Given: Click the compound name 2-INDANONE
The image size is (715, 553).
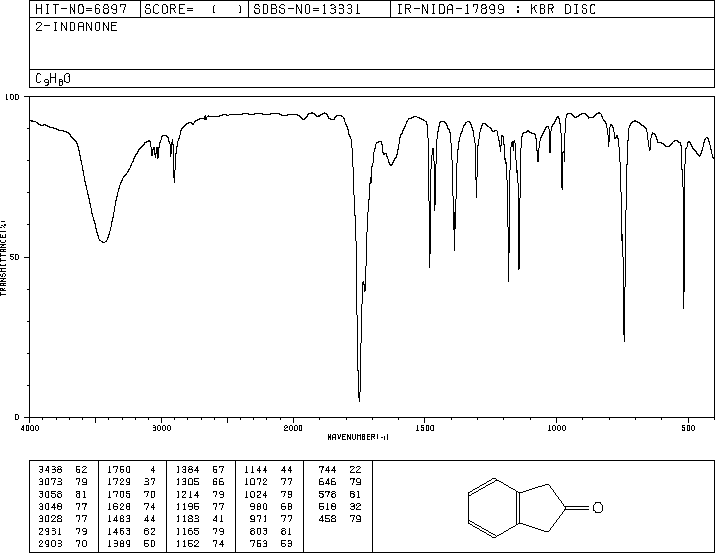Looking at the screenshot, I should pos(77,27).
